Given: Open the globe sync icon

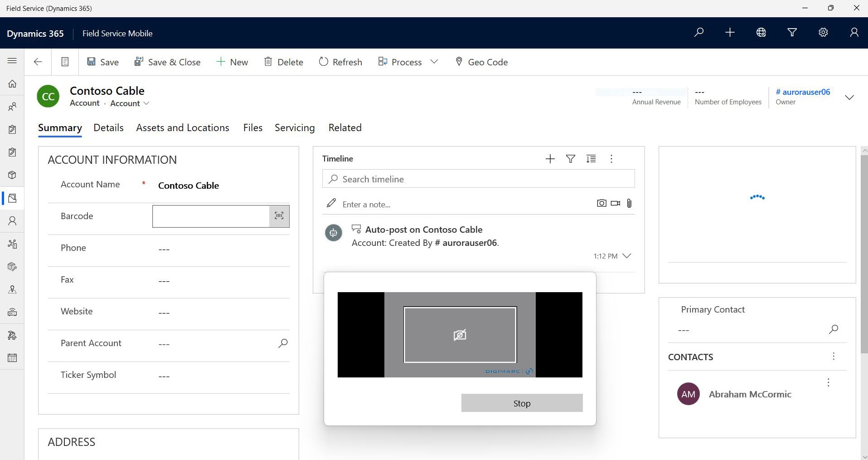Looking at the screenshot, I should pyautogui.click(x=761, y=33).
